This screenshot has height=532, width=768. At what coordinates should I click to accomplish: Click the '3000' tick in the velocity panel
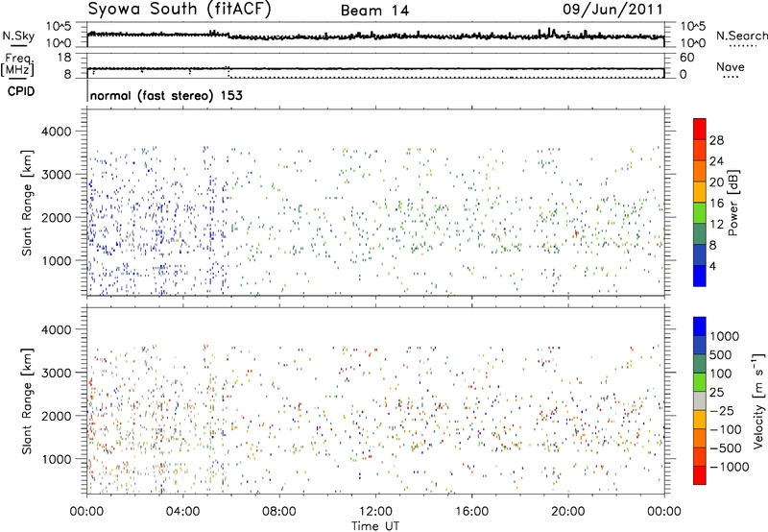click(57, 373)
